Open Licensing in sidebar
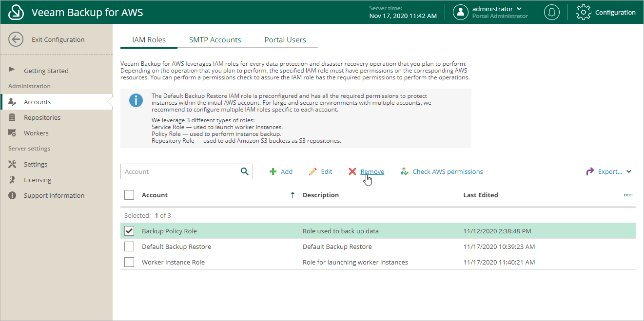This screenshot has height=321, width=644. [x=38, y=180]
